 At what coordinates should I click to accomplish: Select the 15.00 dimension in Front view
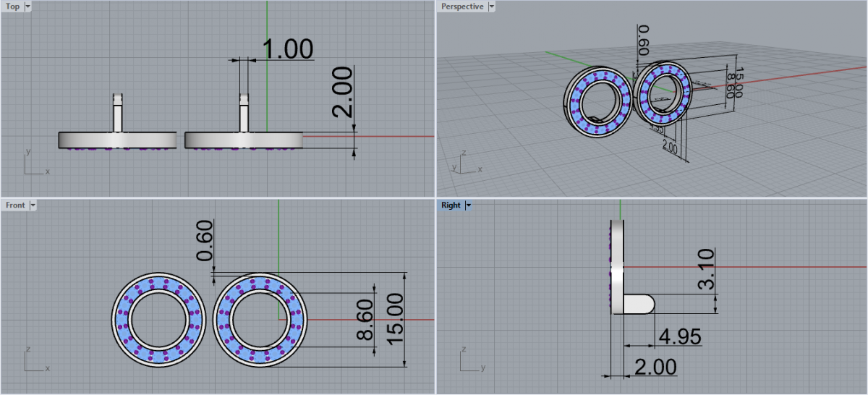tap(395, 319)
